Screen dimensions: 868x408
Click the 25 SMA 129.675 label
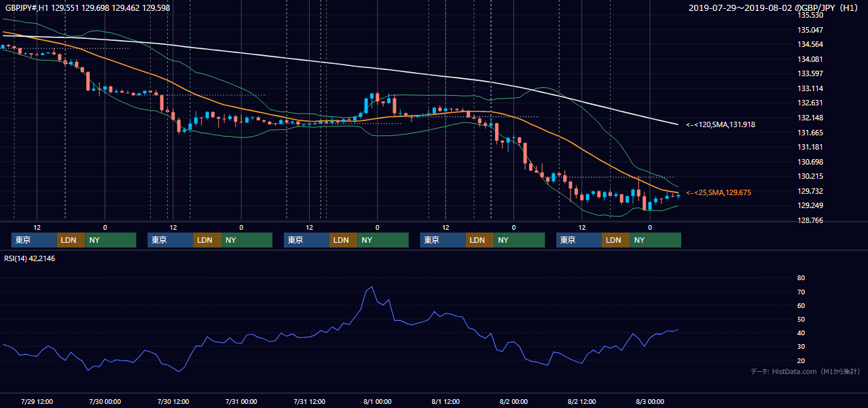coord(719,193)
